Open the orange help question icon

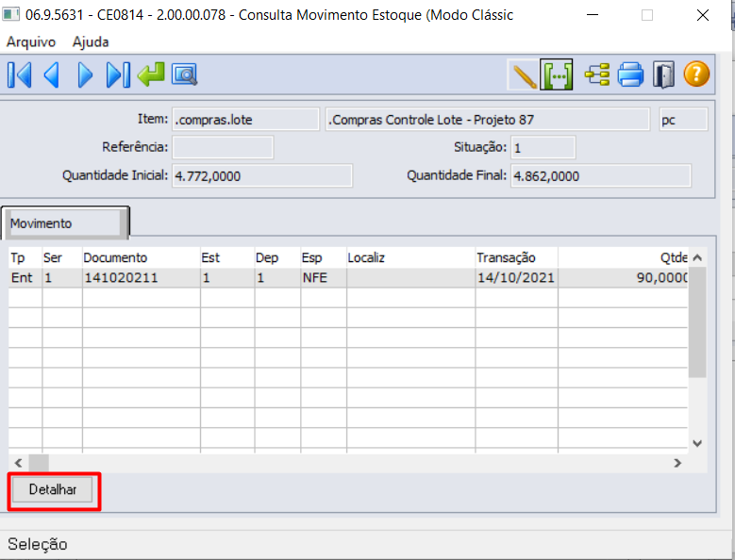(x=696, y=74)
